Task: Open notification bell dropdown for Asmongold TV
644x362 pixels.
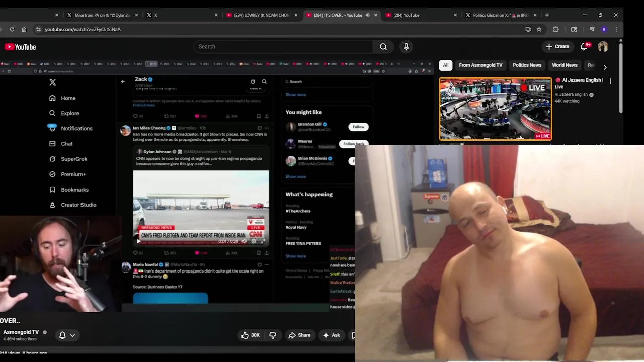Action: point(67,335)
